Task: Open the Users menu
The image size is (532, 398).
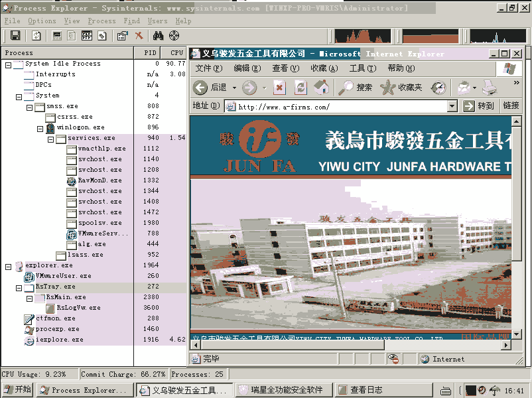Action: click(x=157, y=21)
